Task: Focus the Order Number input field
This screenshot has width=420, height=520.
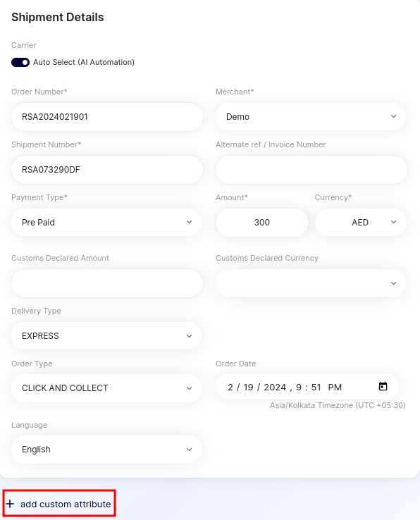Action: click(107, 117)
